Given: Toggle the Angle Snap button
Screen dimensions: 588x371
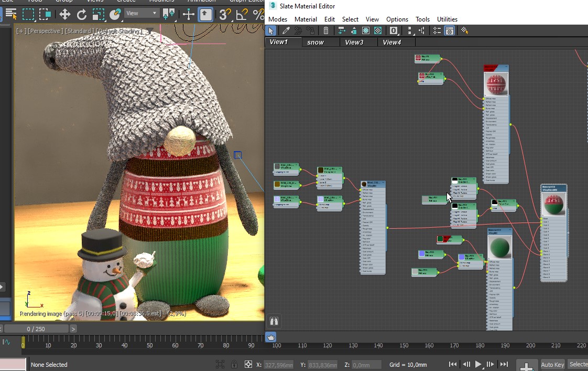Looking at the screenshot, I should [242, 14].
